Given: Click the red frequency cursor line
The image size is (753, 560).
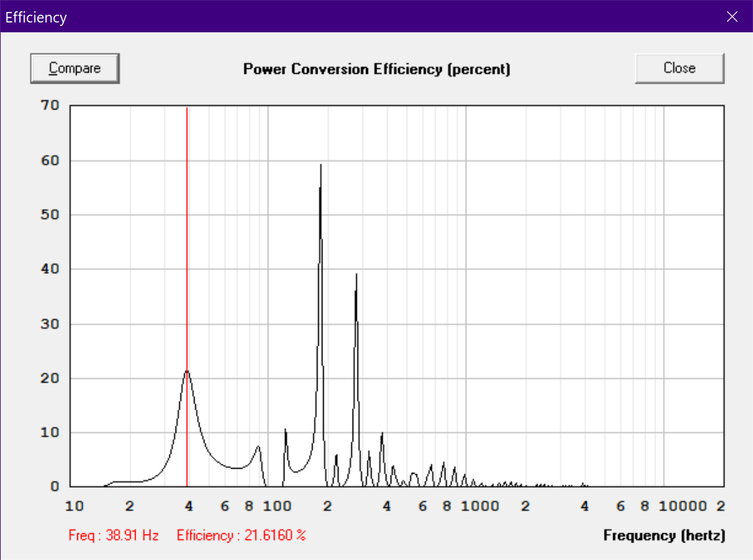Looking at the screenshot, I should 187,297.
